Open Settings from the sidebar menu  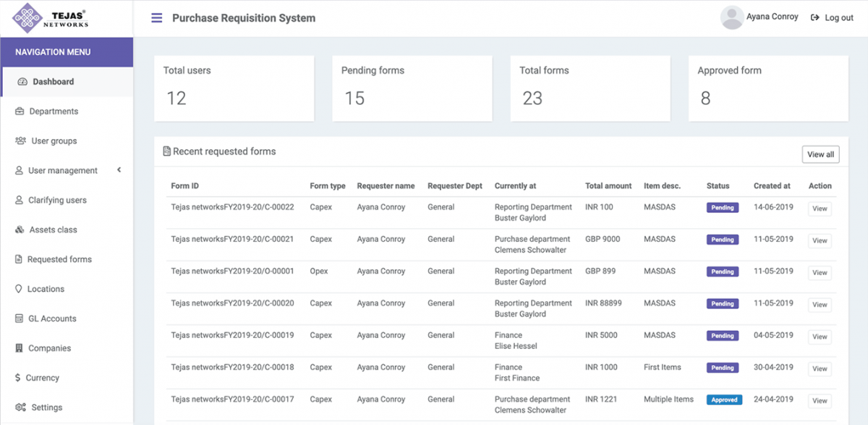46,407
